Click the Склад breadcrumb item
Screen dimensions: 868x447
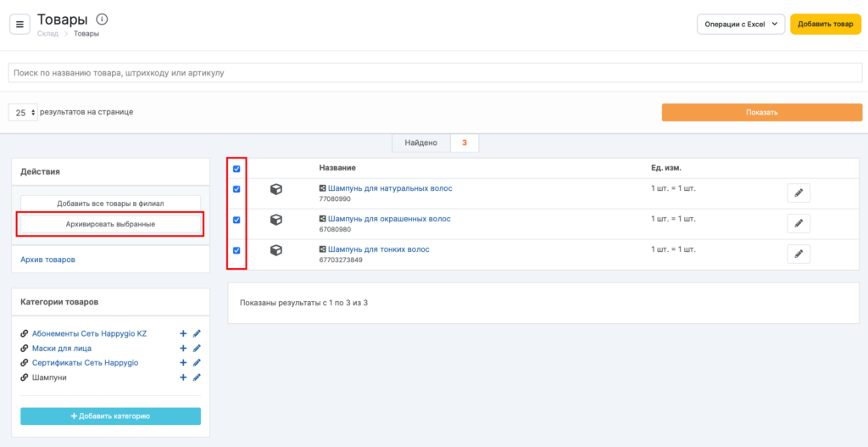click(47, 34)
